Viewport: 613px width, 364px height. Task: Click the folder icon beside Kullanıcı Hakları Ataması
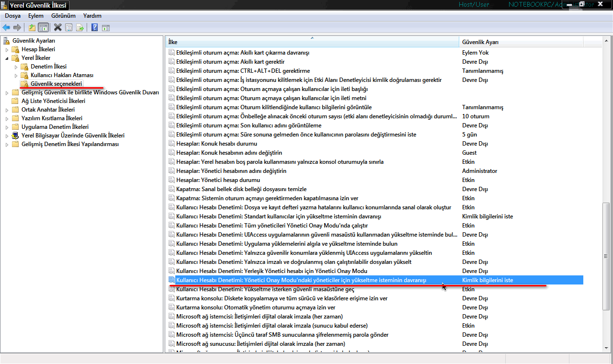[24, 75]
